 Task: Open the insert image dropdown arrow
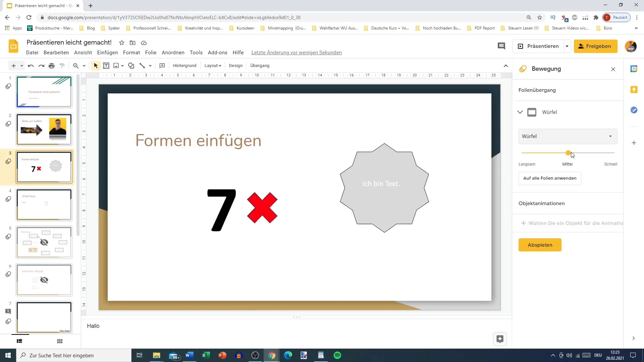coord(122,66)
